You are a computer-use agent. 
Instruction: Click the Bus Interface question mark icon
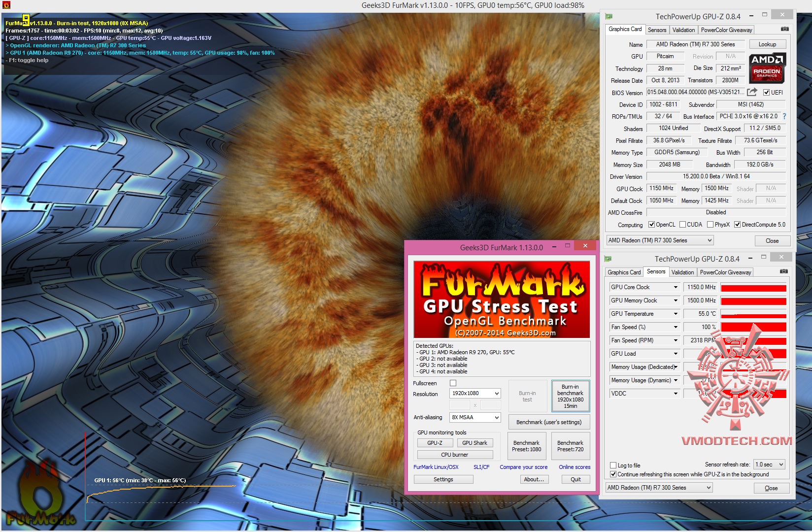(784, 116)
